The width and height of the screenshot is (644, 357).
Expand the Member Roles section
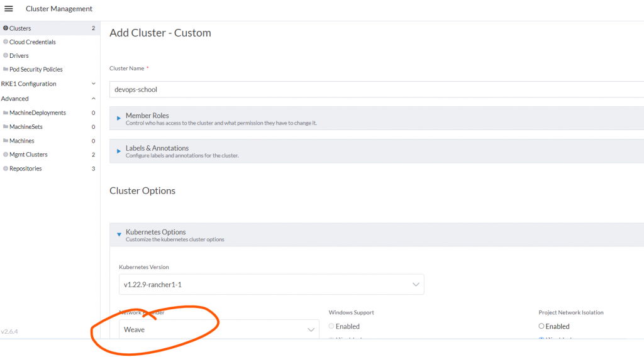point(119,118)
